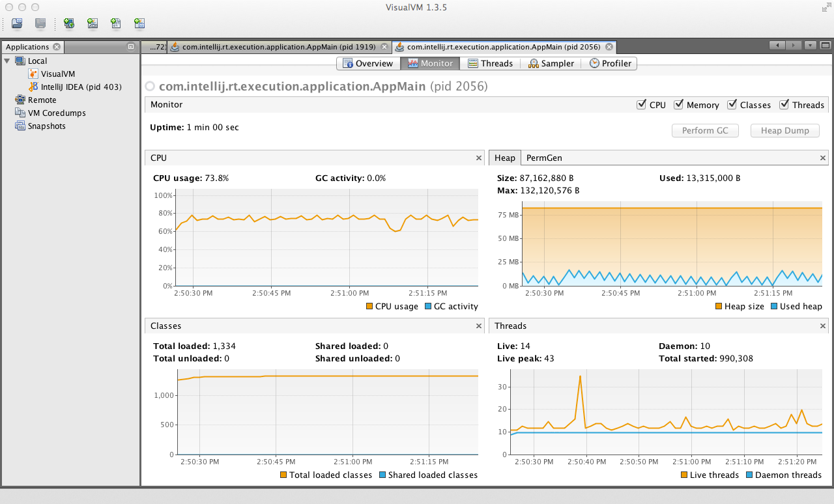Screen dimensions: 834x504
Task: Switch to the truncated ...72) tab
Action: tap(154, 47)
